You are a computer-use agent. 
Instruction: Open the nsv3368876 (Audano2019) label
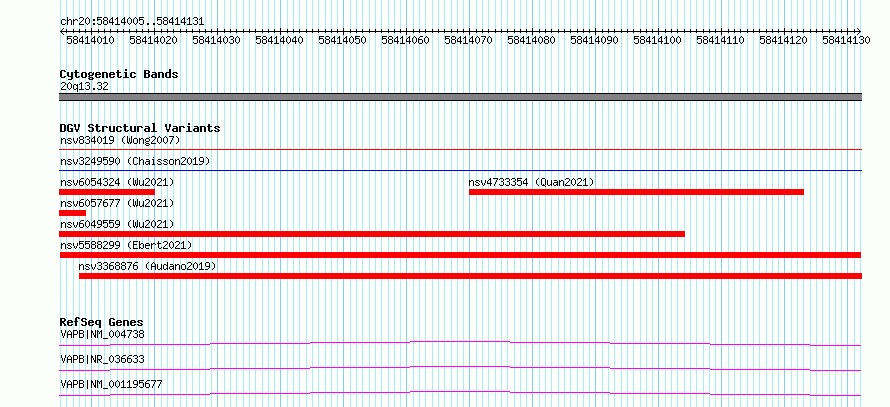[x=148, y=266]
